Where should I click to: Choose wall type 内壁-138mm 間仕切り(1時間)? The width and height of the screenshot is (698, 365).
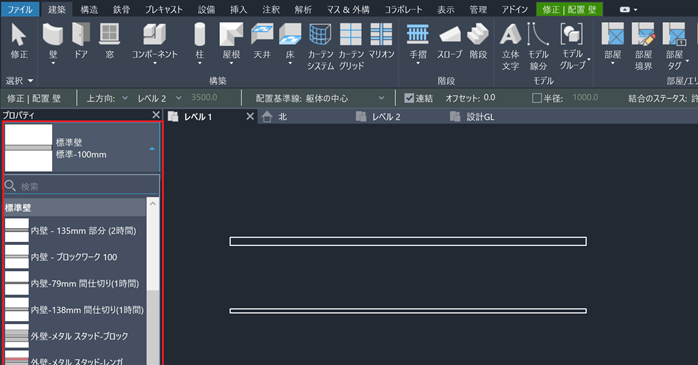[74, 309]
